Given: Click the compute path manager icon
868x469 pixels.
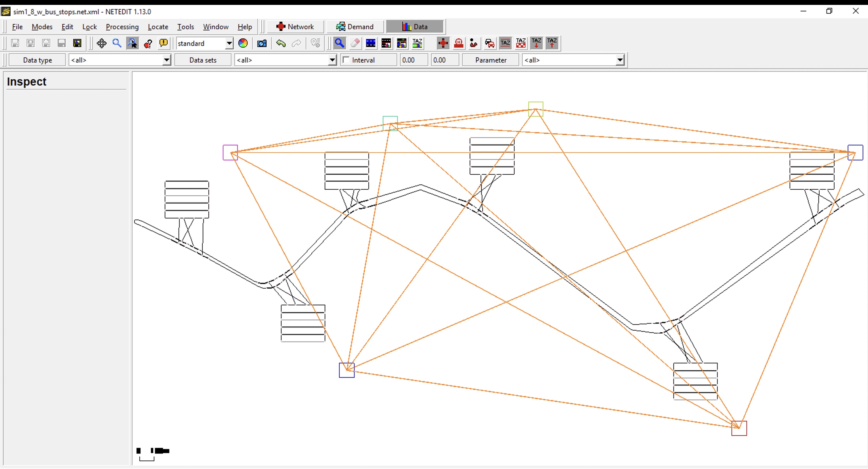Looking at the screenshot, I should click(315, 43).
